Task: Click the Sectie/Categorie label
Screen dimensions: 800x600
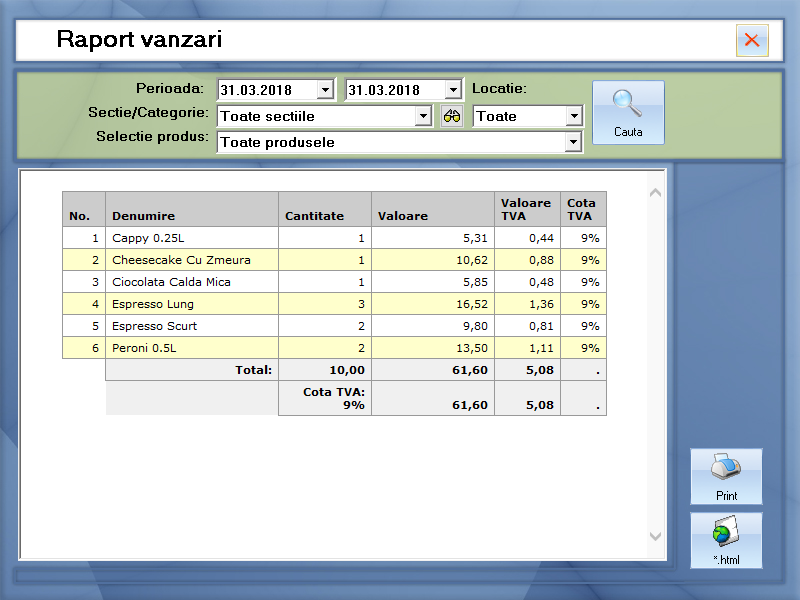Action: (148, 112)
